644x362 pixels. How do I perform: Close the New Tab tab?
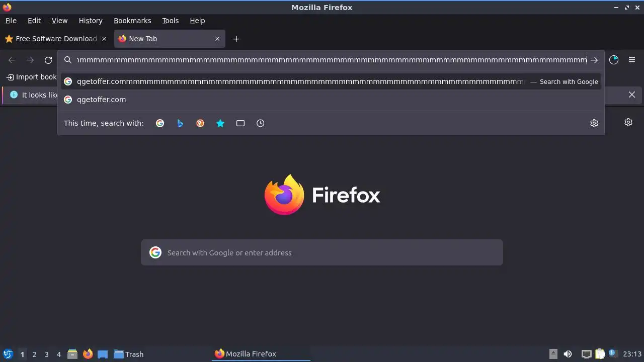[x=217, y=39]
